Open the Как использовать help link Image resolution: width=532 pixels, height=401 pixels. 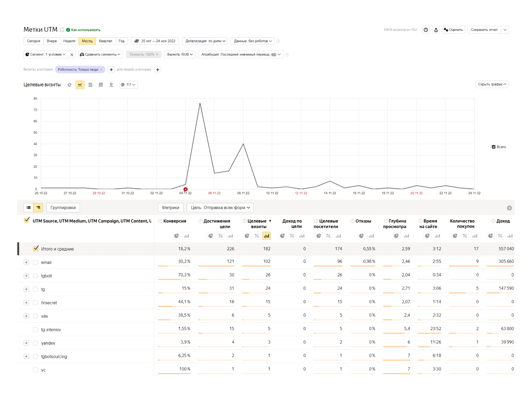pos(85,30)
